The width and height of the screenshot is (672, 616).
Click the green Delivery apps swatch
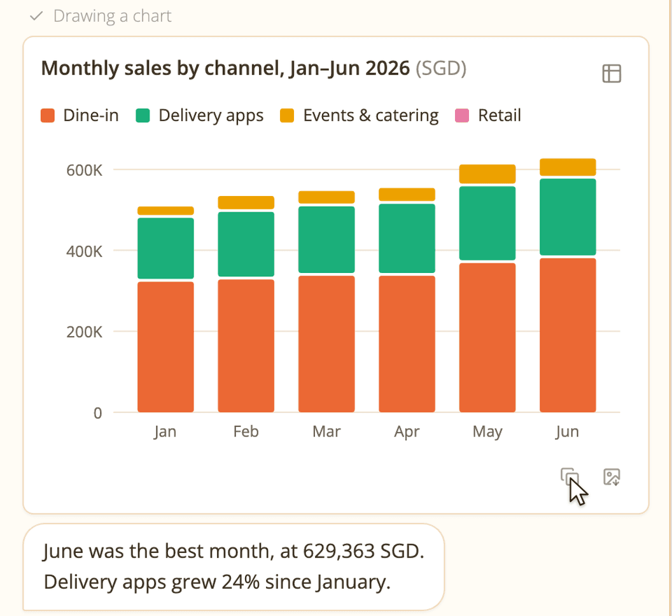pyautogui.click(x=143, y=116)
